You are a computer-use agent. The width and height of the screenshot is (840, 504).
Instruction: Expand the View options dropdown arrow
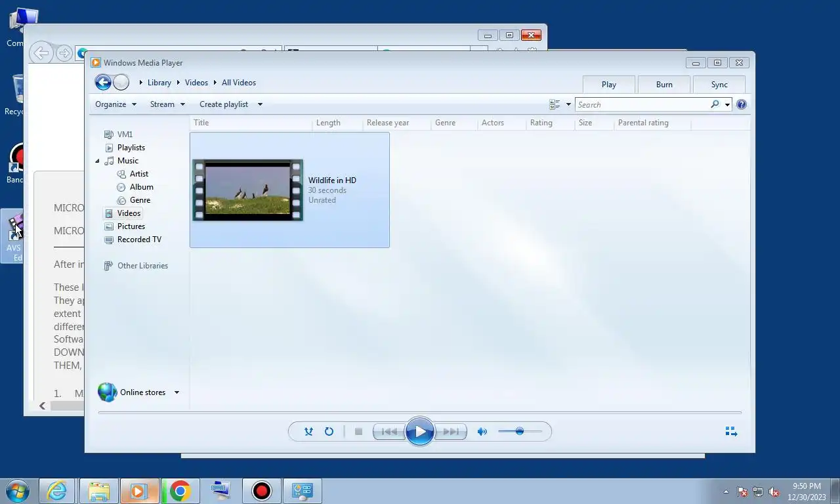(568, 104)
